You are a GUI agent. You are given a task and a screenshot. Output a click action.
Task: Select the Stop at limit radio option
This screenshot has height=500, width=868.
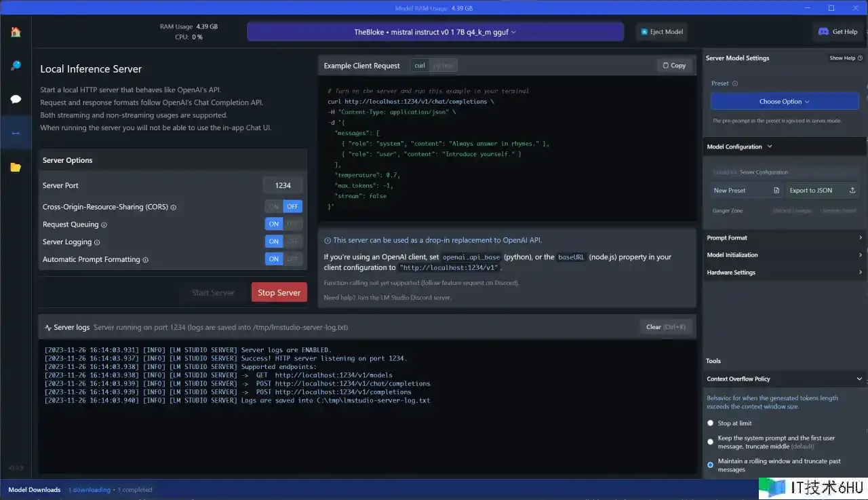pos(710,423)
